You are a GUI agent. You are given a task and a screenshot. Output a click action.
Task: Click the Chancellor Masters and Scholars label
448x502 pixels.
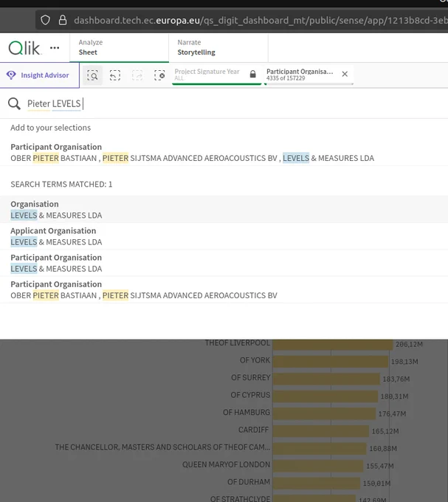(162, 447)
